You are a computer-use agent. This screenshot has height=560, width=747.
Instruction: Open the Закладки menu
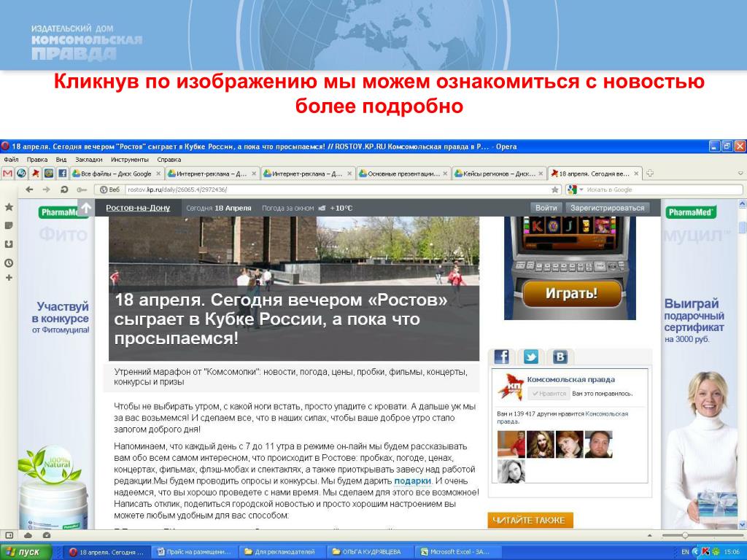88,160
